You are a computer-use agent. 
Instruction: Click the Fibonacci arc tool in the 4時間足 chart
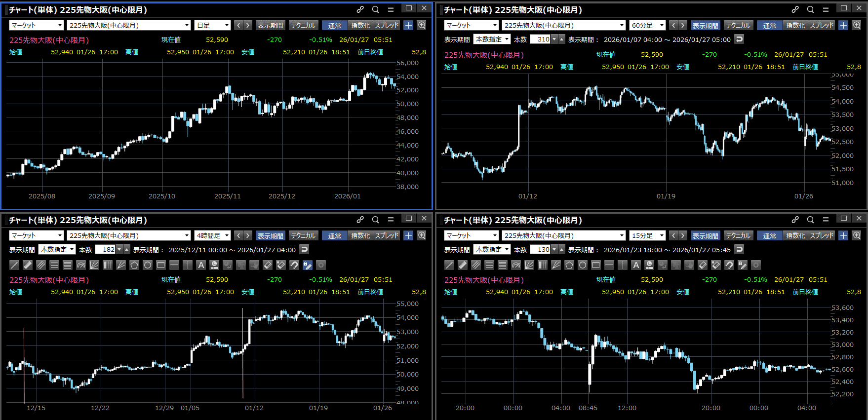pos(81,265)
